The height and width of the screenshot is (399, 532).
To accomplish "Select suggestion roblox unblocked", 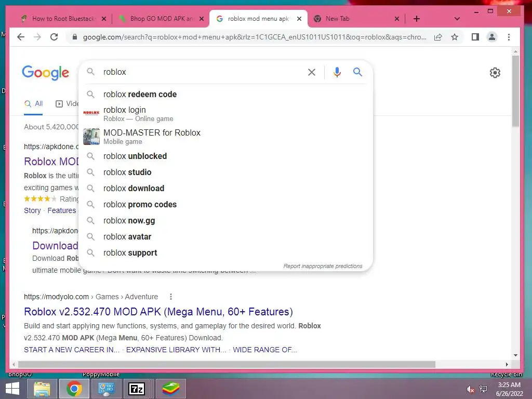I will click(x=226, y=156).
